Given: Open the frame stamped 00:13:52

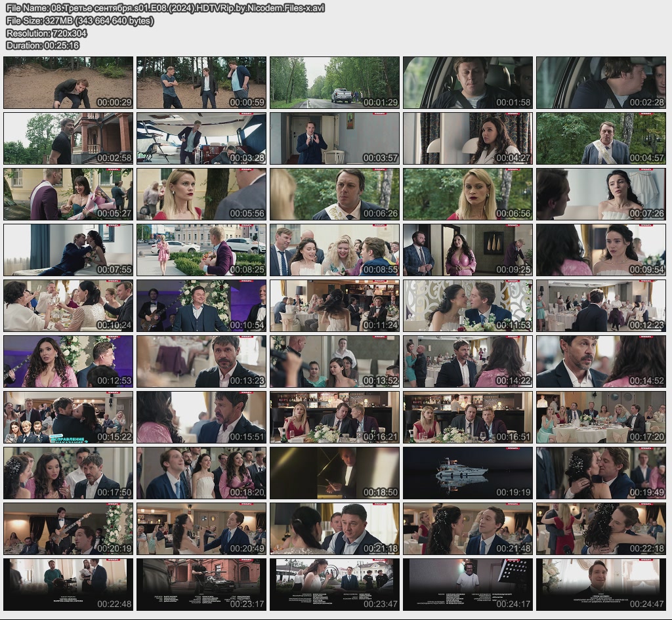Looking at the screenshot, I should click(x=335, y=362).
